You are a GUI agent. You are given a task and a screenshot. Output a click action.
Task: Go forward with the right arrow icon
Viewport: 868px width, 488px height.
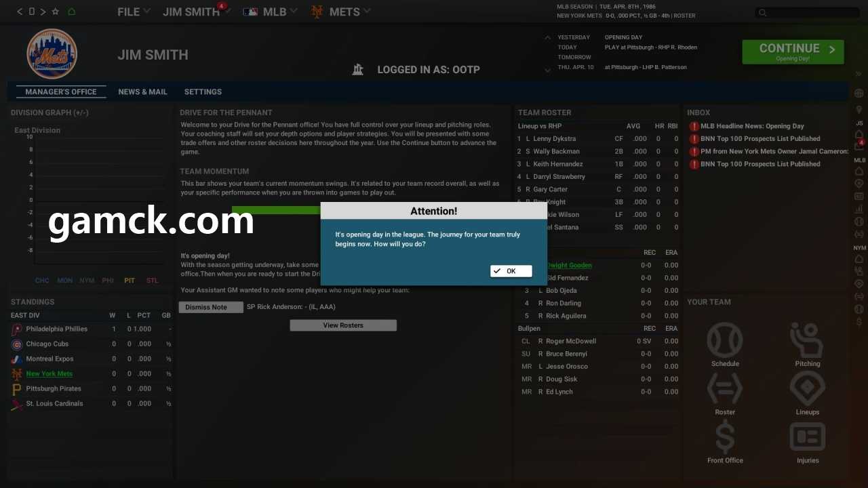(x=43, y=12)
